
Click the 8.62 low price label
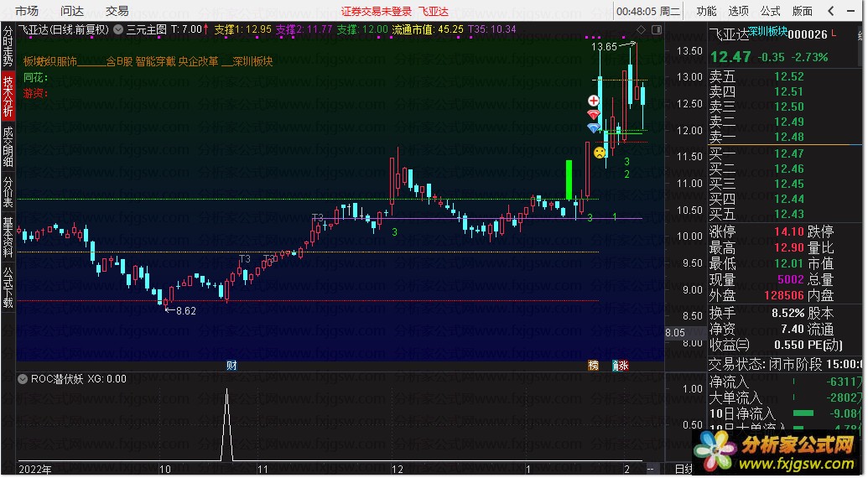186,311
